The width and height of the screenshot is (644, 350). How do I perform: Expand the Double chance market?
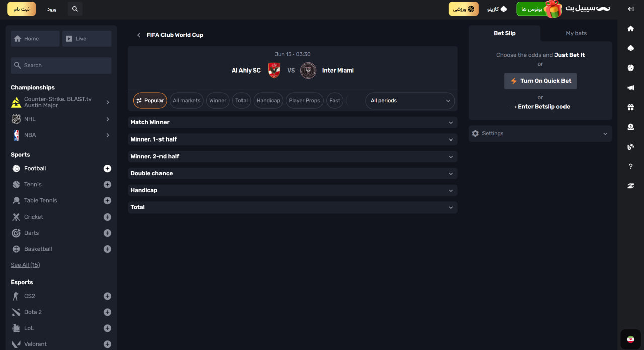click(x=292, y=173)
